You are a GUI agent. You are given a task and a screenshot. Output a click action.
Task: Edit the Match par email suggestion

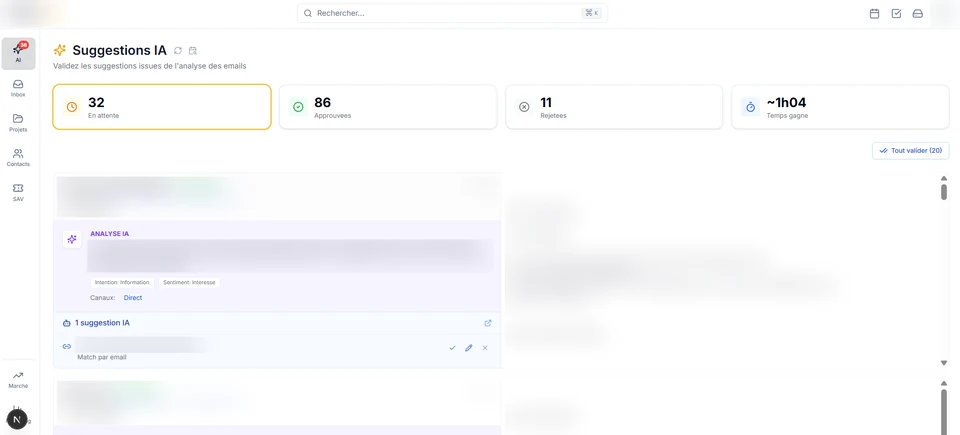click(469, 347)
